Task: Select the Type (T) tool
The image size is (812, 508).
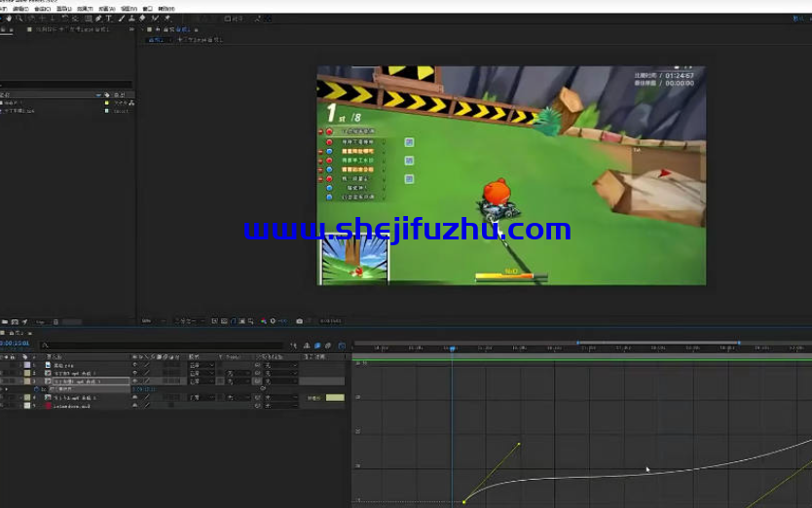Action: pos(109,18)
